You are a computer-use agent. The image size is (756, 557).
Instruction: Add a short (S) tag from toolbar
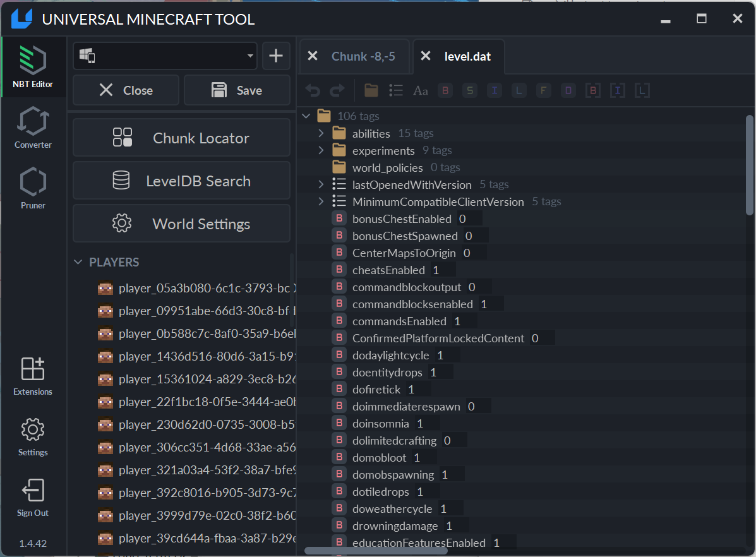point(470,91)
